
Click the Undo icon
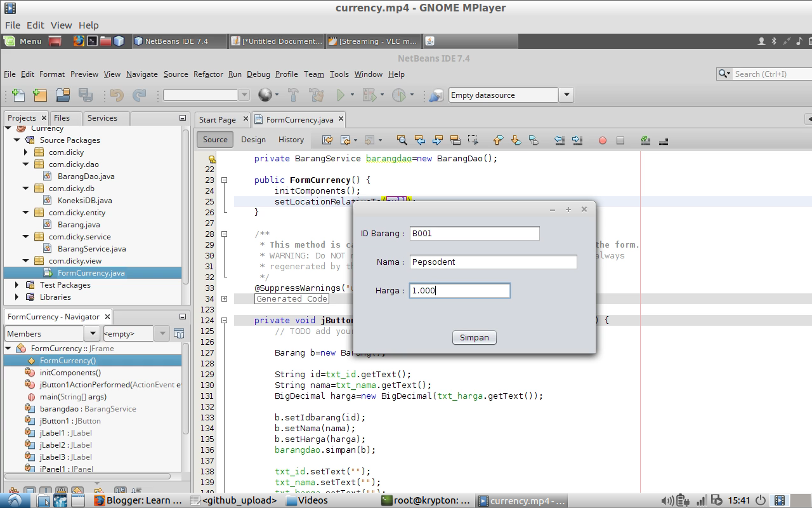point(117,95)
